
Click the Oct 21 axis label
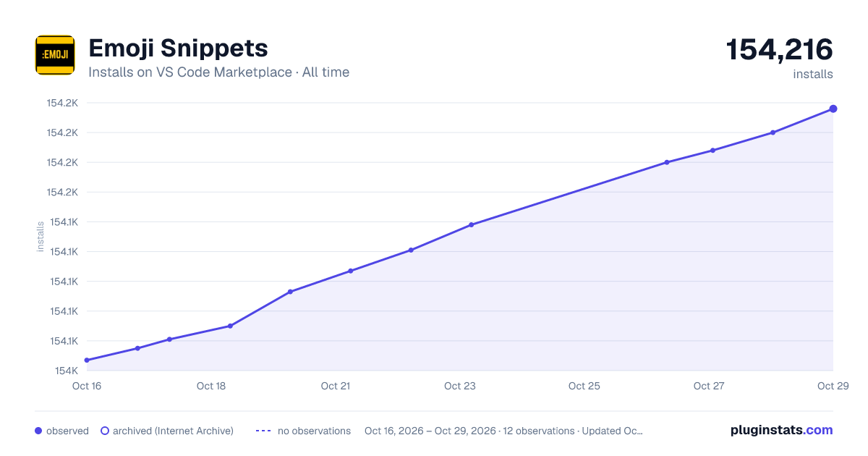(336, 386)
